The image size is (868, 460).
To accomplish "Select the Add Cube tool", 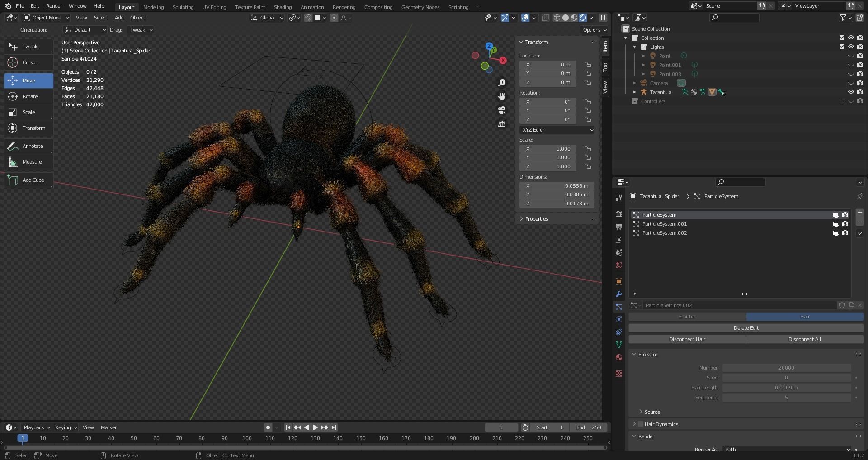I will [28, 180].
